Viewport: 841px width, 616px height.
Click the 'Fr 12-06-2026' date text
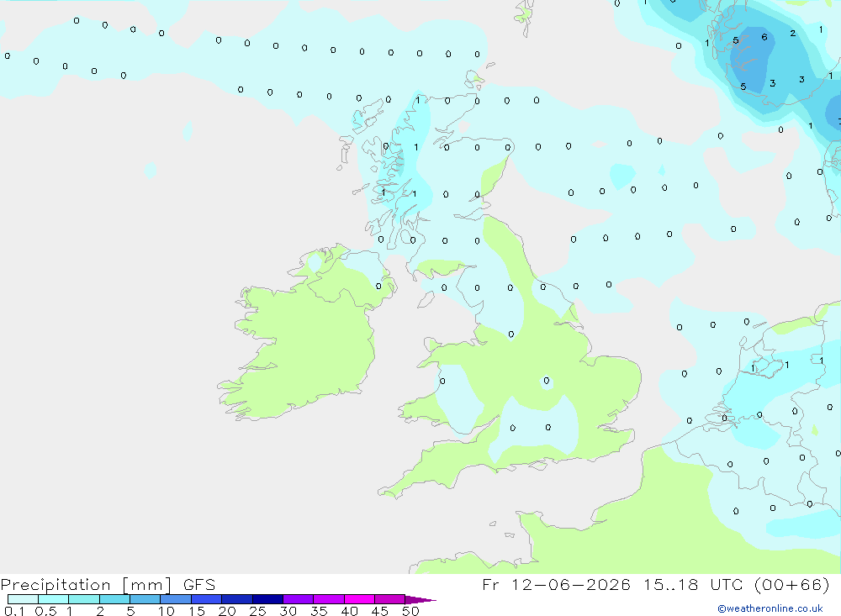coord(556,584)
